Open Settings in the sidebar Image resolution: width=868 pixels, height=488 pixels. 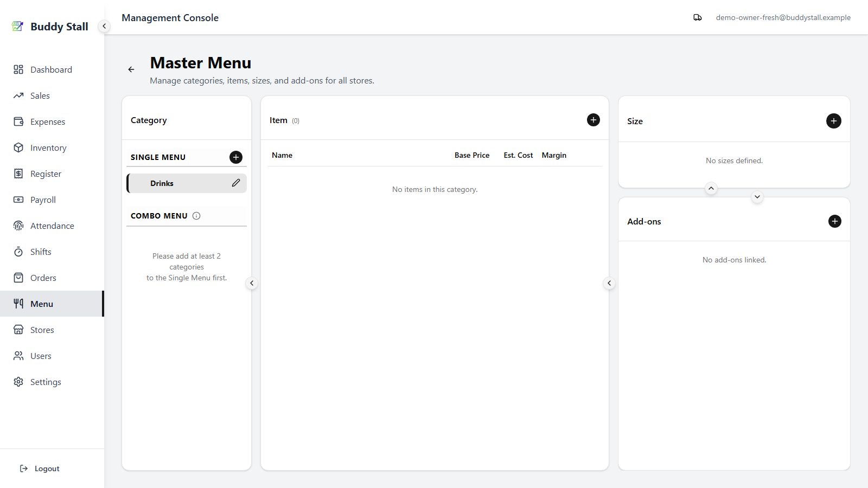click(52, 382)
